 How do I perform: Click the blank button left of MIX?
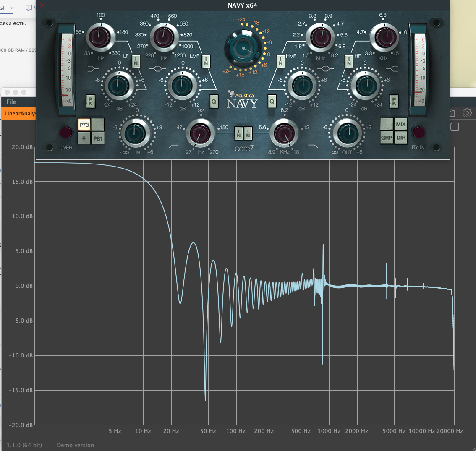(x=387, y=124)
